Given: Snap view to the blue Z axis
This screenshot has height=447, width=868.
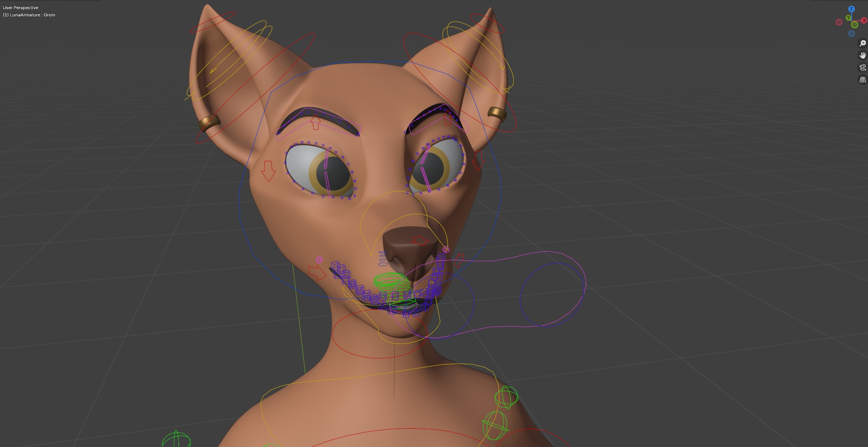Looking at the screenshot, I should pyautogui.click(x=851, y=9).
